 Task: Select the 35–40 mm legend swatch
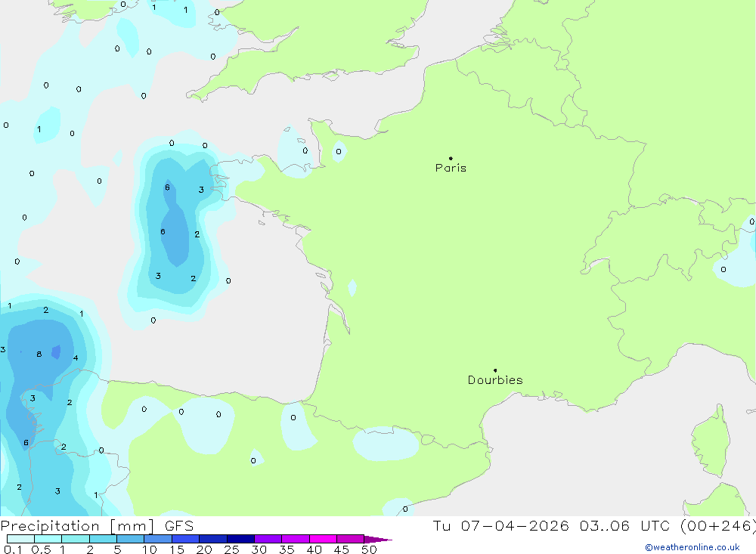click(295, 539)
